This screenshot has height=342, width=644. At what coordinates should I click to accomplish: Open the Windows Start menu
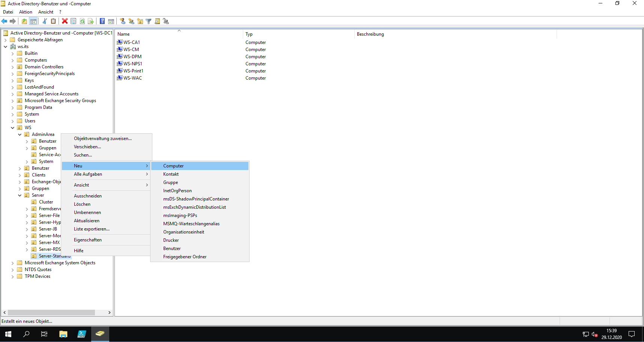coord(8,334)
